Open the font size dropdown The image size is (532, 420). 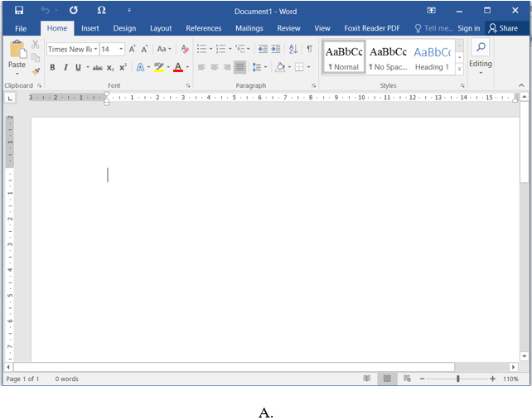121,50
